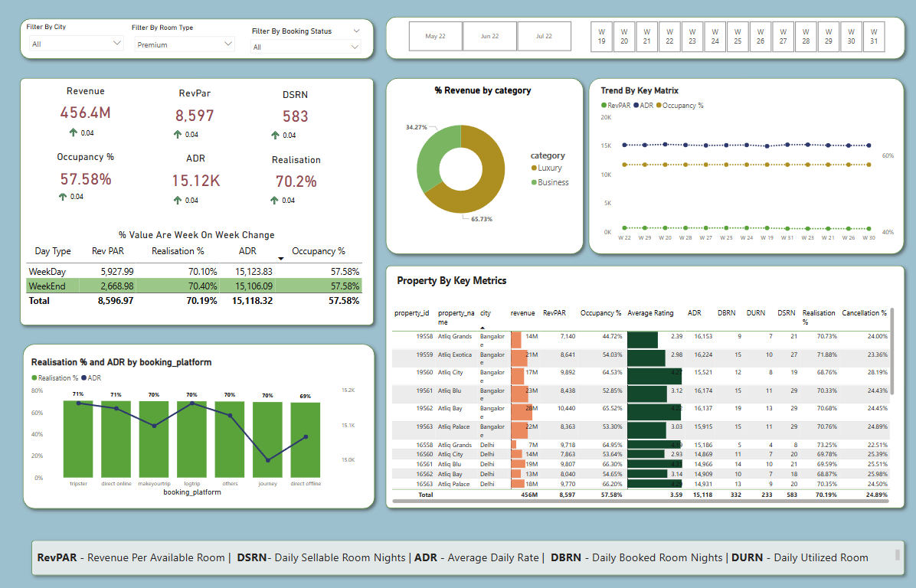Image resolution: width=916 pixels, height=588 pixels.
Task: Toggle Occupancy % series in trend legend
Action: [681, 105]
